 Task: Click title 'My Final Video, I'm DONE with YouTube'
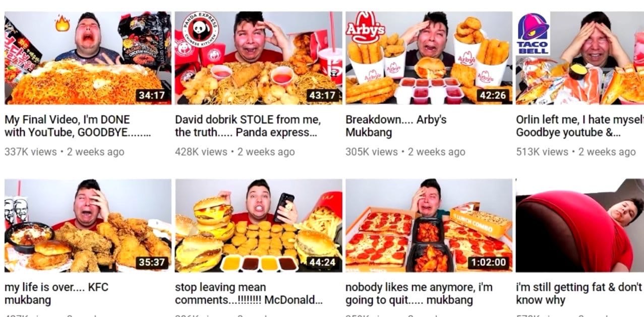tap(78, 126)
